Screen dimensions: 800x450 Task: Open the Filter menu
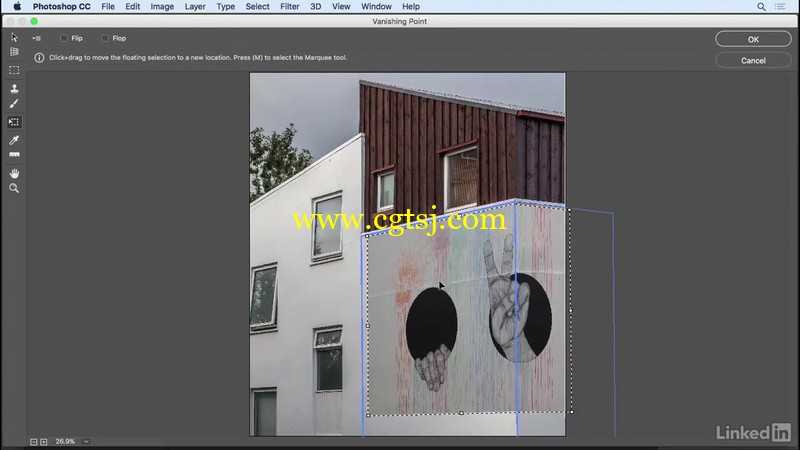click(x=289, y=7)
